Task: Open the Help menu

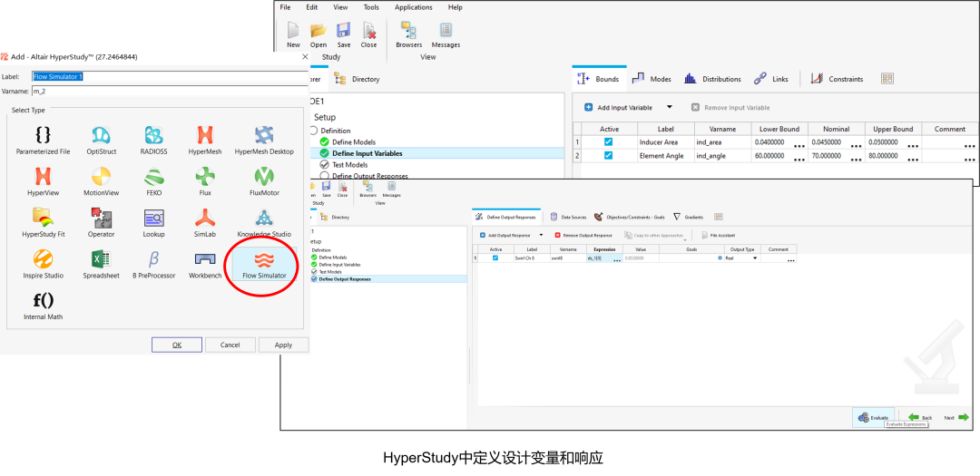Action: 455,7
